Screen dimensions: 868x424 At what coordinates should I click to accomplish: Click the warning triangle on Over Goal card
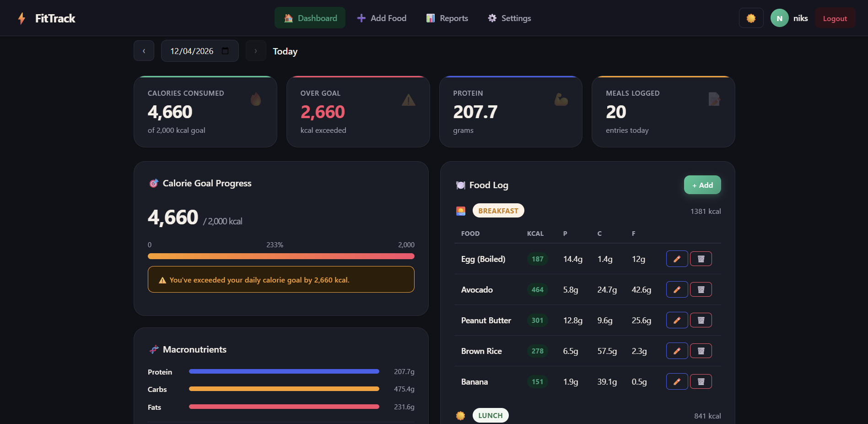(x=409, y=100)
